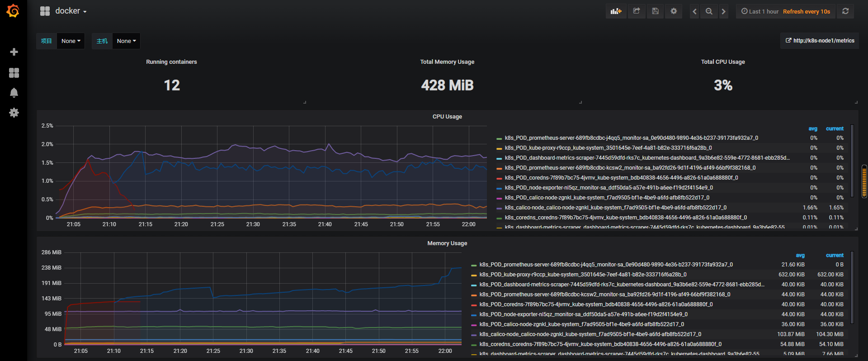The image size is (868, 361).
Task: Click the refresh dashboard icon
Action: pyautogui.click(x=845, y=11)
